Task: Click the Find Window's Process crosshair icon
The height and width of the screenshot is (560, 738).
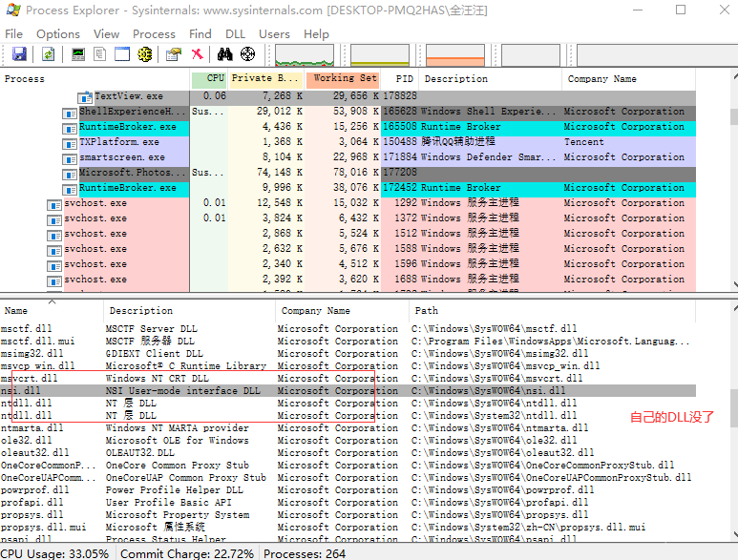Action: (247, 54)
